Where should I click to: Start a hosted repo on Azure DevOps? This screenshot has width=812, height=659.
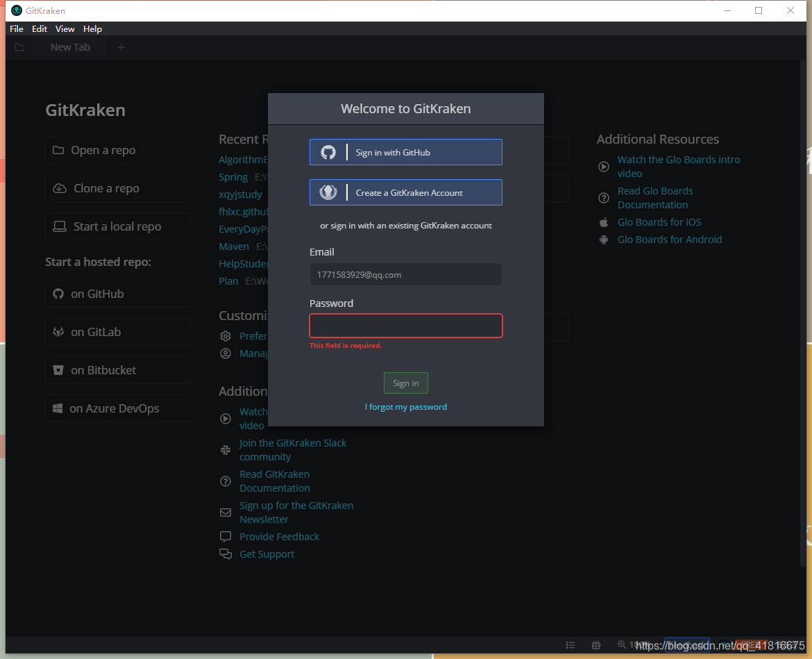[118, 408]
